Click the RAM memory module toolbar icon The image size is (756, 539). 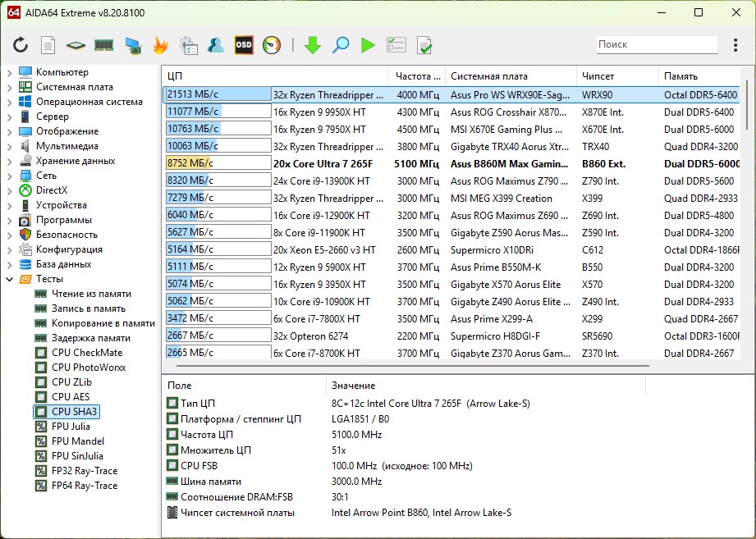click(x=103, y=45)
